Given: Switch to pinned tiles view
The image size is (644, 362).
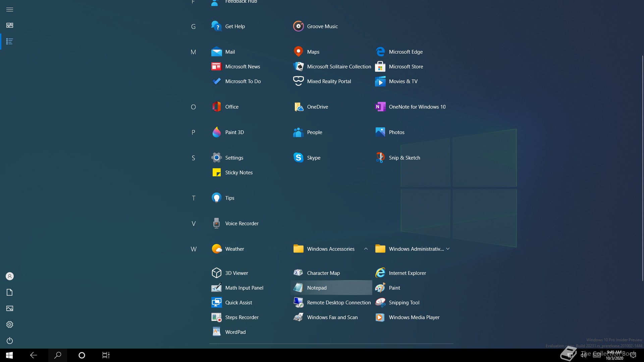Looking at the screenshot, I should [x=10, y=25].
